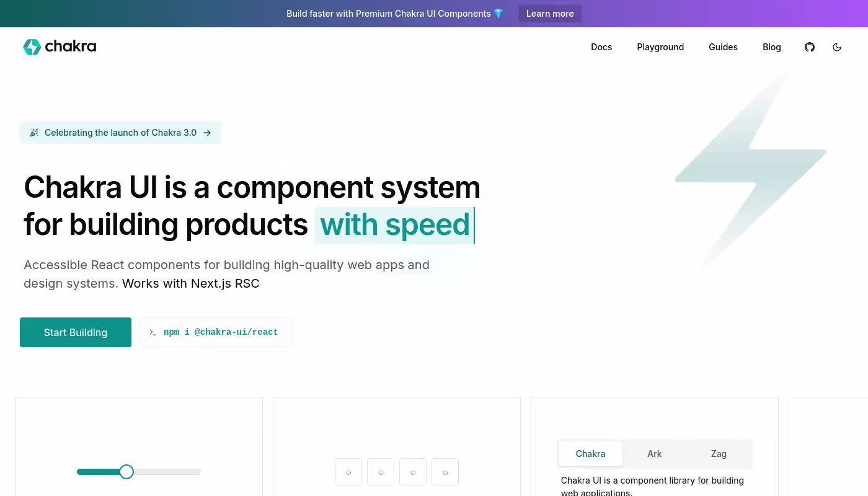Click the third pin input box

[x=413, y=472]
